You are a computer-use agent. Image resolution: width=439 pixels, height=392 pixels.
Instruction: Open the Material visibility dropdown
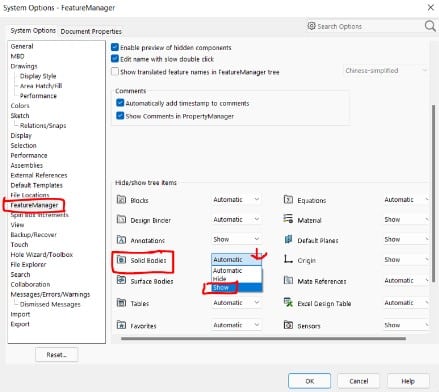[406, 220]
